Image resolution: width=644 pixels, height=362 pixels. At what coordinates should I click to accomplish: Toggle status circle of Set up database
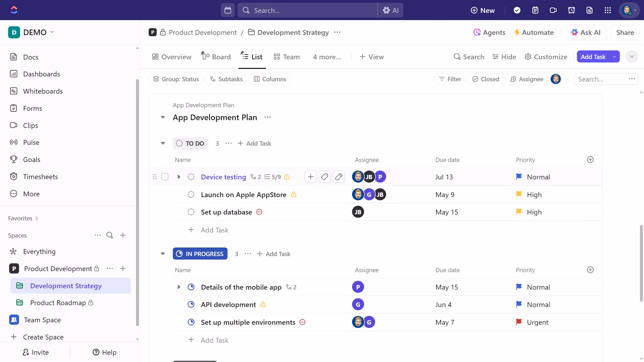191,212
